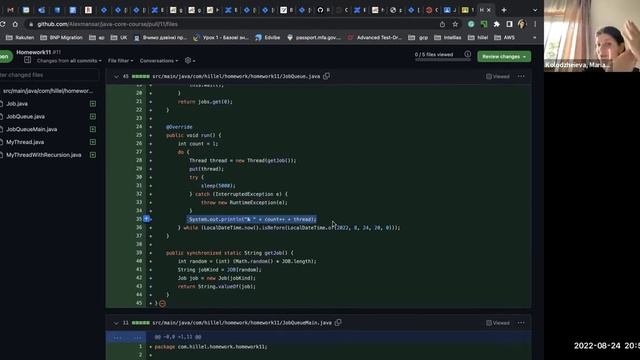Open the browser extensions puzzle icon

pyautogui.click(x=496, y=24)
